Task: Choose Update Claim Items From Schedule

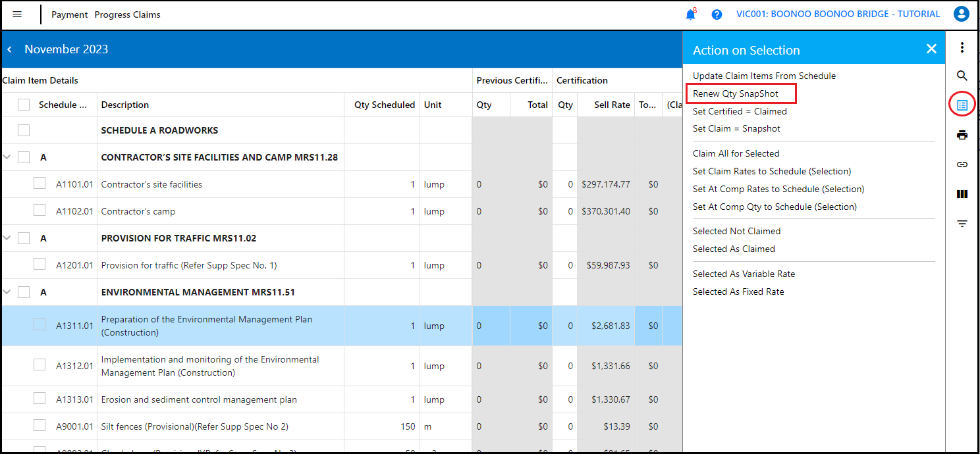Action: click(764, 76)
